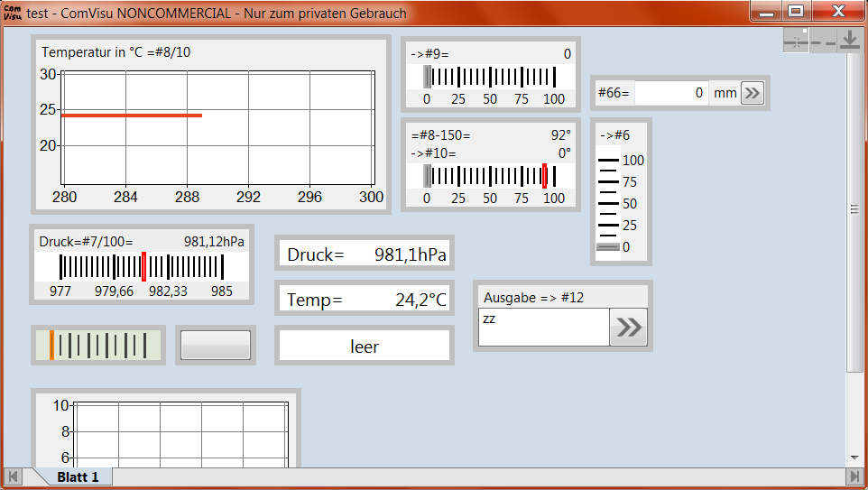This screenshot has width=868, height=490.
Task: Click the 981,12hPa value label
Action: (x=214, y=242)
